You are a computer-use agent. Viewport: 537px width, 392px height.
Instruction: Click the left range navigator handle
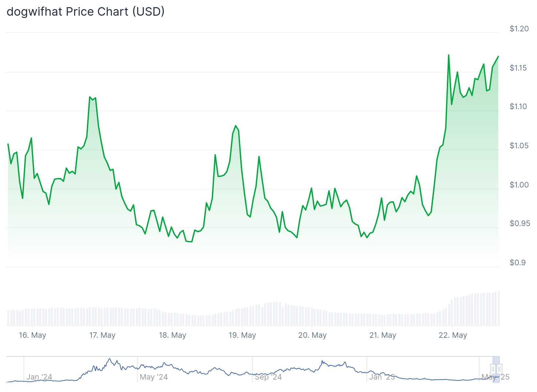[x=493, y=369]
